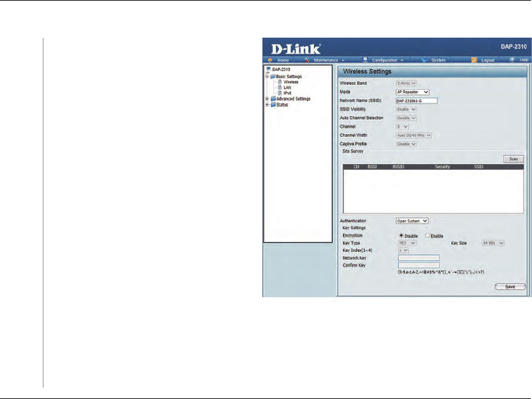Click the Logout icon
The image size is (532, 399).
click(474, 60)
